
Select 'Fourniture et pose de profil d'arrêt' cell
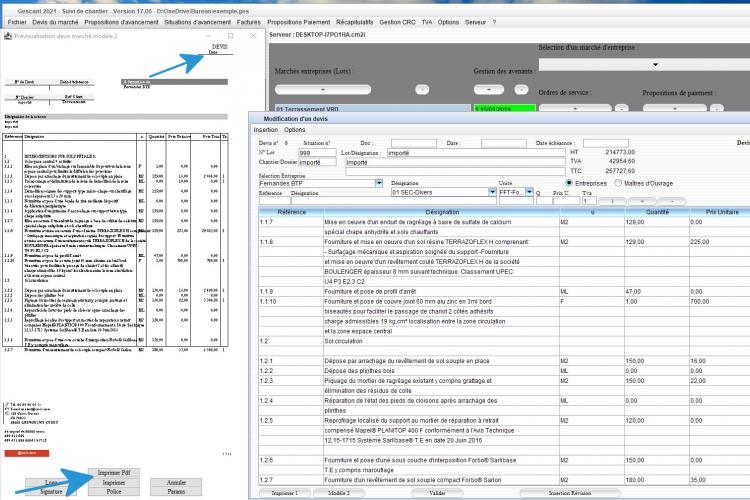point(441,291)
